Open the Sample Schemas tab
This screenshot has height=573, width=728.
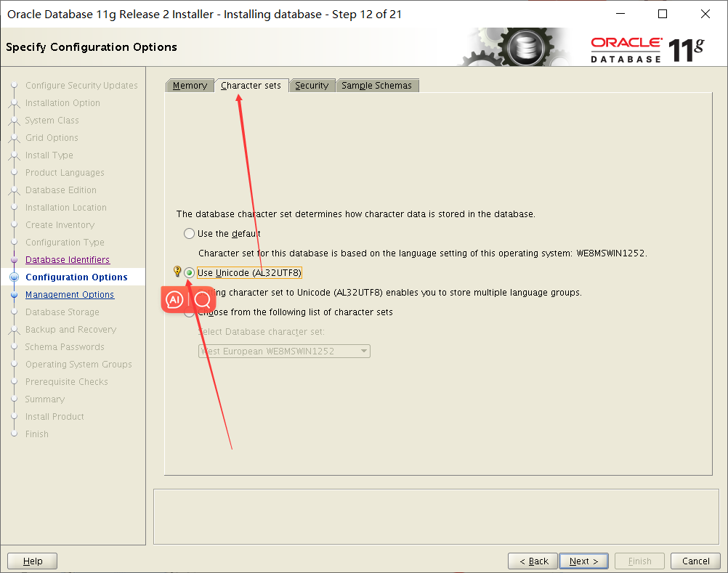click(x=377, y=86)
